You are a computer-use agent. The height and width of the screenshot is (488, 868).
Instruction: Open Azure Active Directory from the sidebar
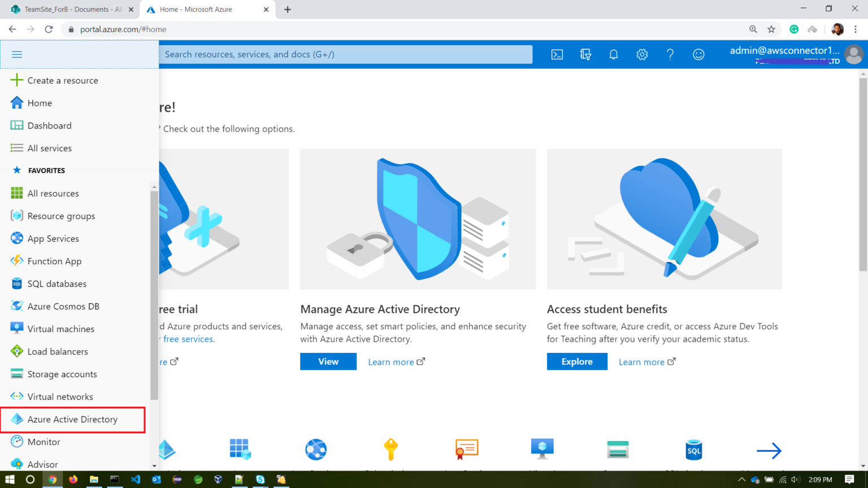72,419
